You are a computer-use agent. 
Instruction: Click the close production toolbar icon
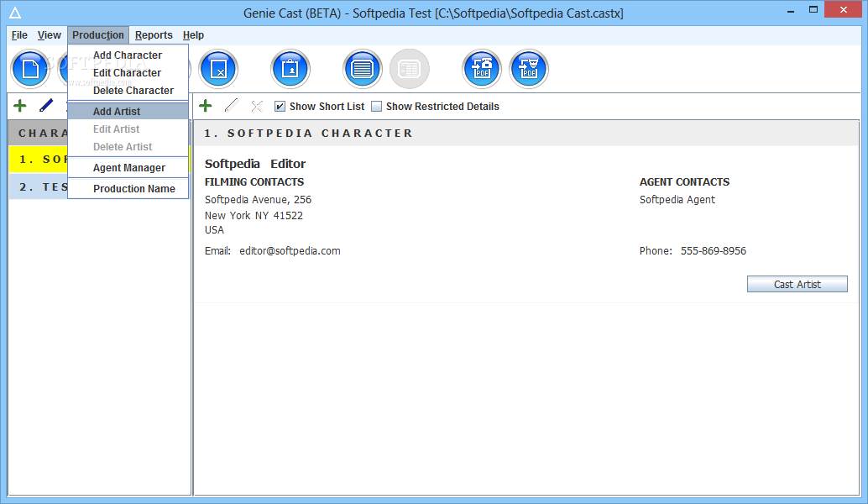(x=218, y=69)
